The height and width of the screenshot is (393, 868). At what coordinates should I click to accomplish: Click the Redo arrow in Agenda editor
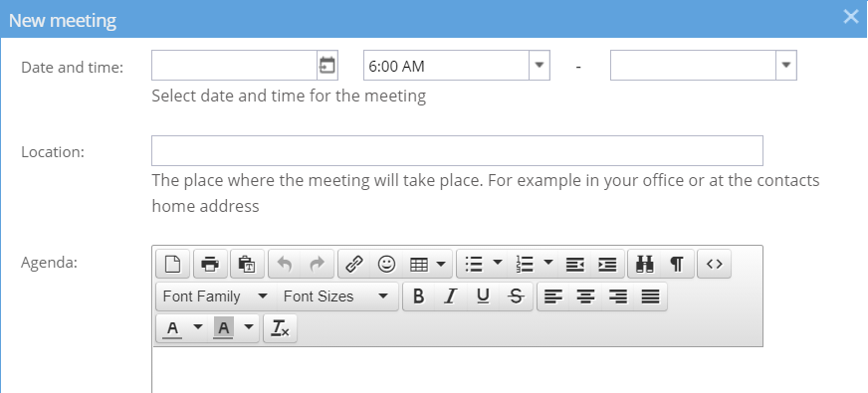[318, 264]
